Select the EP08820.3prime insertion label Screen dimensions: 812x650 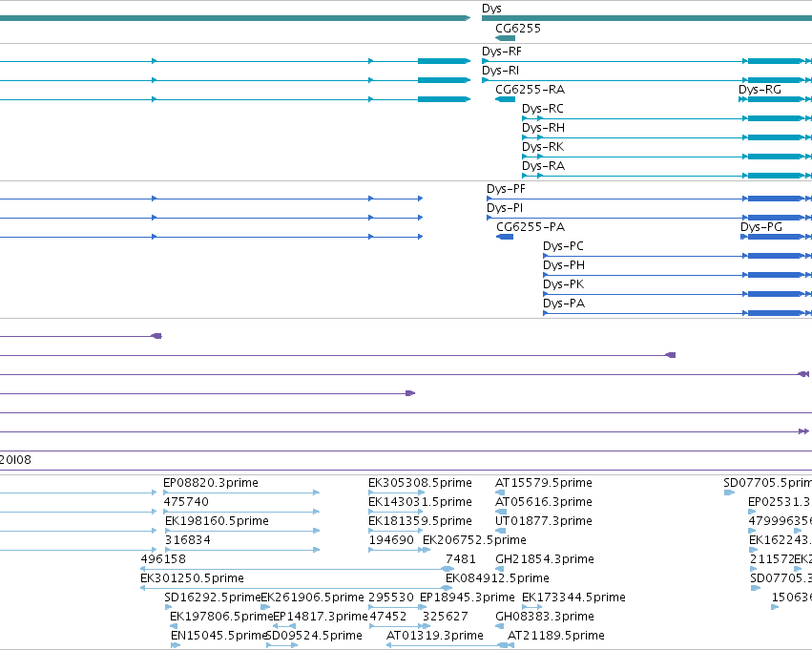coord(211,483)
